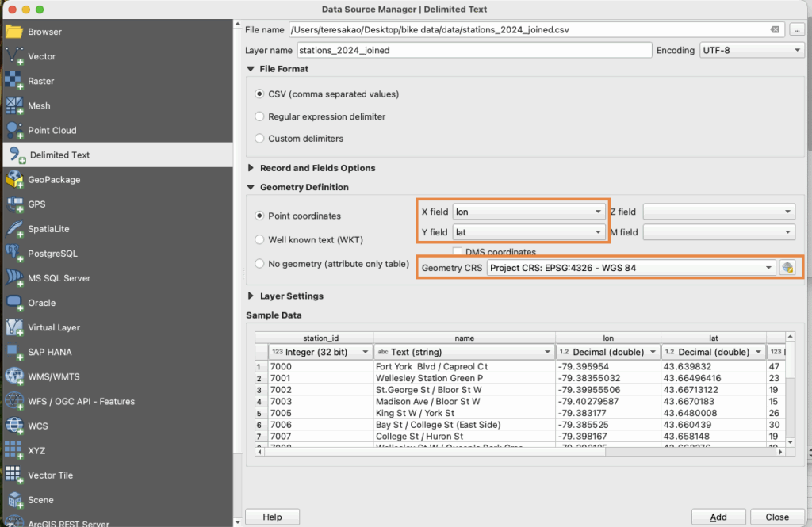Select the PostgreSQL source icon
812x527 pixels.
click(14, 254)
